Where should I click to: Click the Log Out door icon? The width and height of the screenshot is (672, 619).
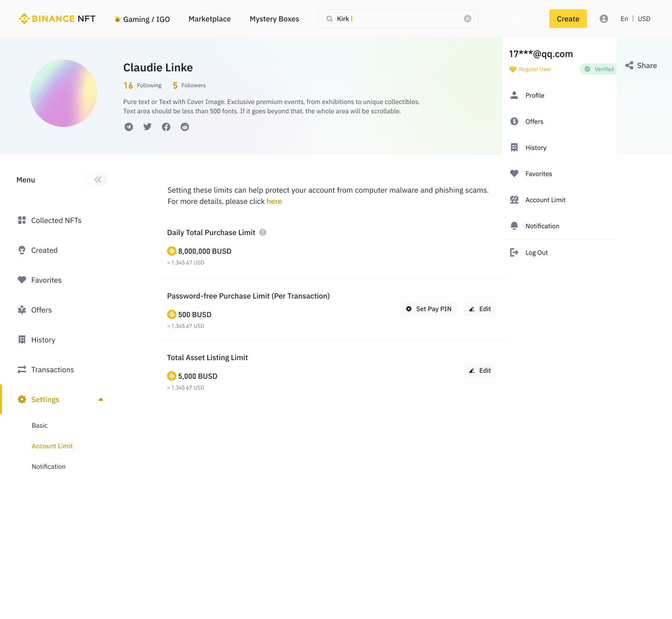pyautogui.click(x=514, y=252)
